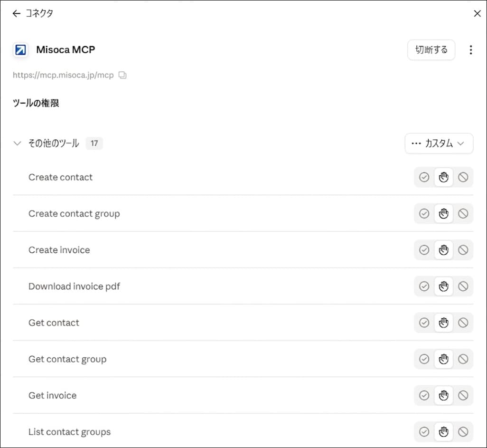Require approval for Get contact group

click(x=443, y=359)
